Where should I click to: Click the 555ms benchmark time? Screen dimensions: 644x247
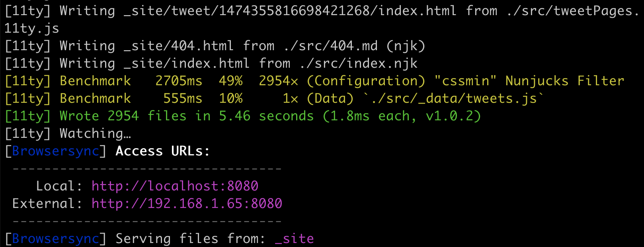click(183, 98)
